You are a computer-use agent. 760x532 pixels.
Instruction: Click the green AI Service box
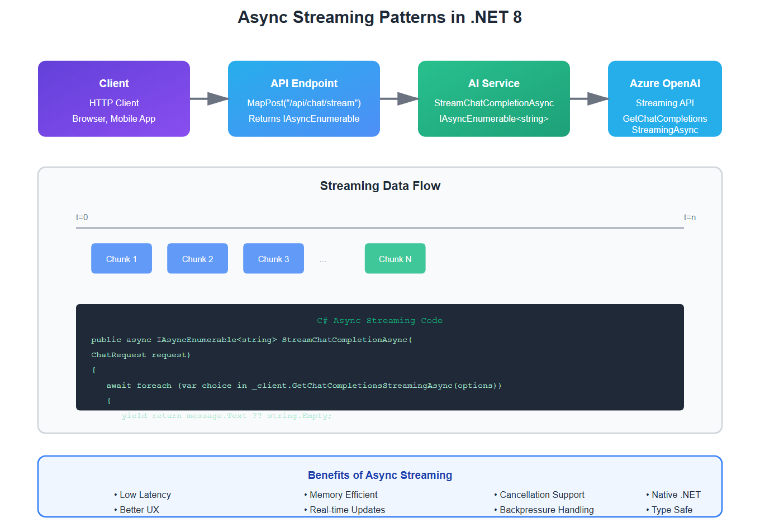[494, 99]
